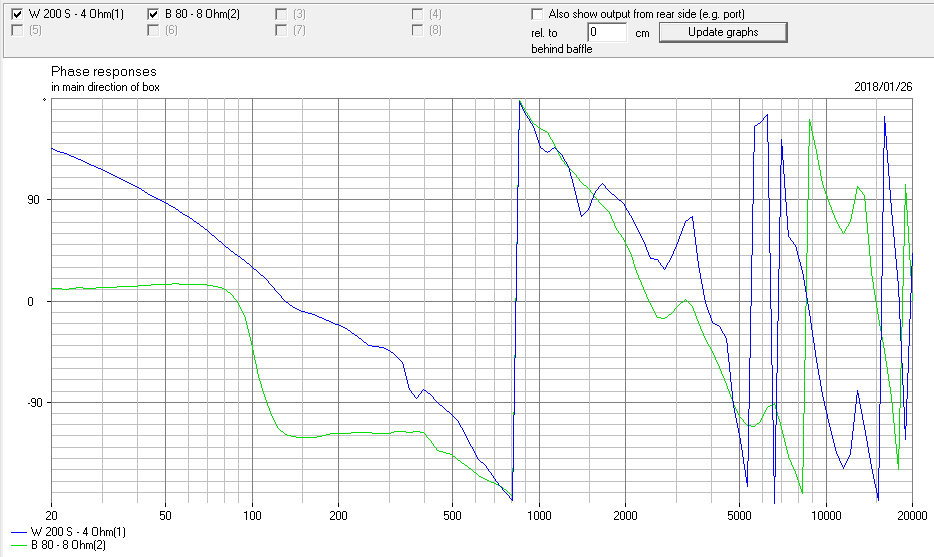Uncheck the W 200 S - 4 Ohm(1) checkbox
This screenshot has height=557, width=934.
(x=17, y=14)
